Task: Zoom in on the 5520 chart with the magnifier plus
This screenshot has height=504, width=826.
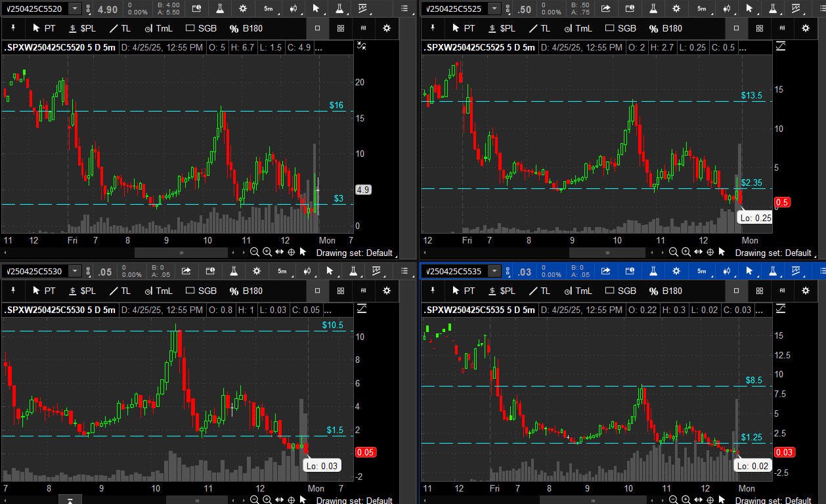Action: tap(267, 252)
